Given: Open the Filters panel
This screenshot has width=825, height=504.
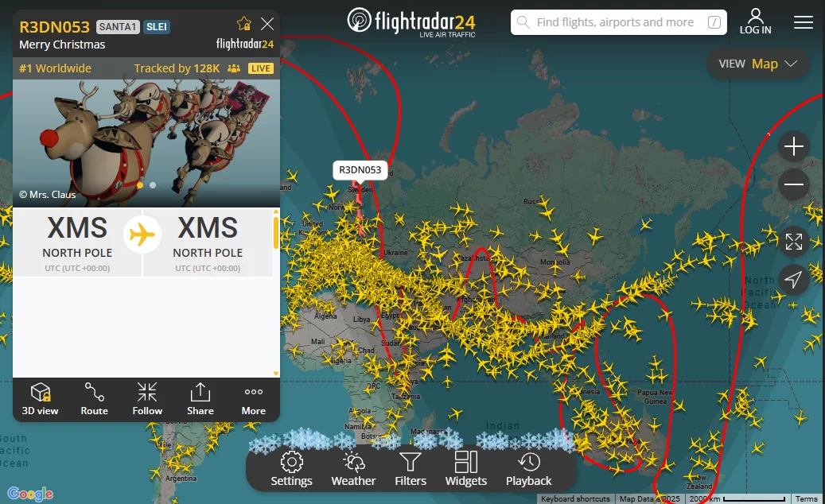Looking at the screenshot, I should coord(411,469).
